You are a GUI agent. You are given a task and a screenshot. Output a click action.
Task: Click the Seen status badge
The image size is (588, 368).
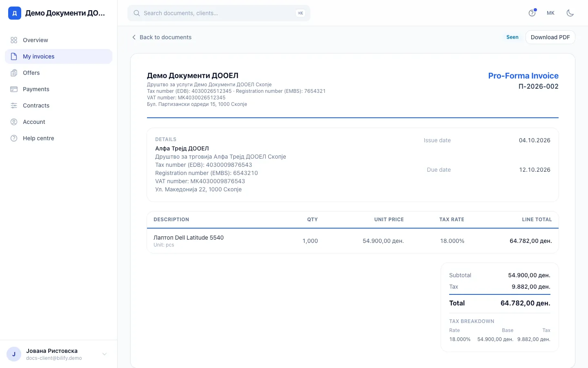(512, 37)
